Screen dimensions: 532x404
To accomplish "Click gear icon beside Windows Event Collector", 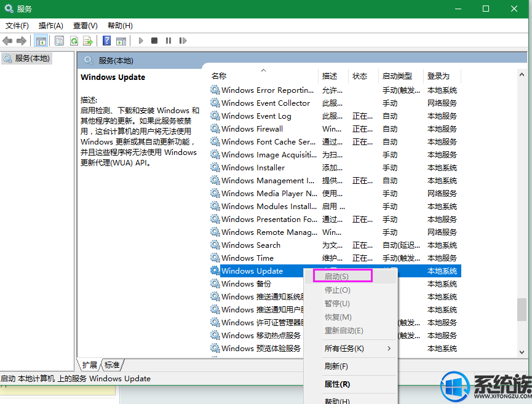I will pyautogui.click(x=215, y=103).
